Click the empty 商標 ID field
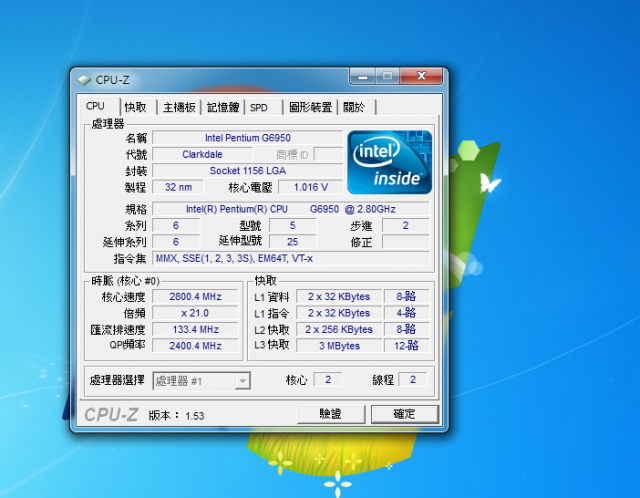The height and width of the screenshot is (498, 640). tap(328, 154)
